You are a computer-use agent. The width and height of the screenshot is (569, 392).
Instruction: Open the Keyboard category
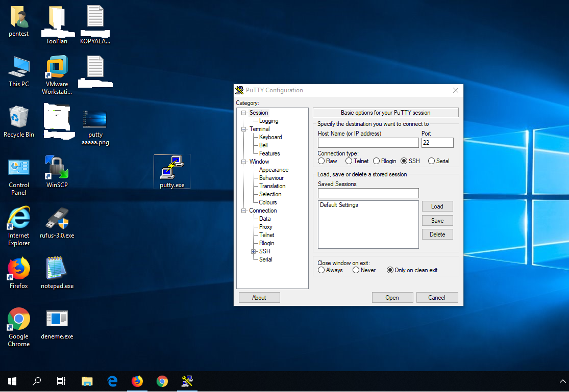(270, 137)
